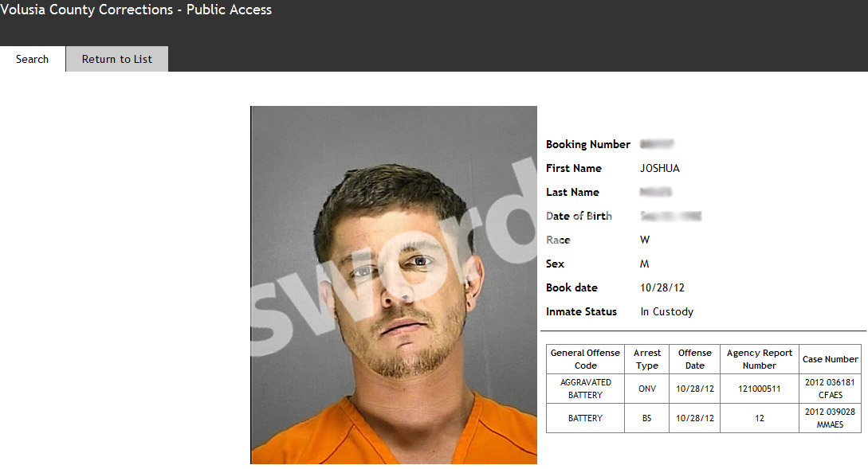The image size is (868, 469).
Task: Click the Arrest Type column header
Action: (x=646, y=359)
